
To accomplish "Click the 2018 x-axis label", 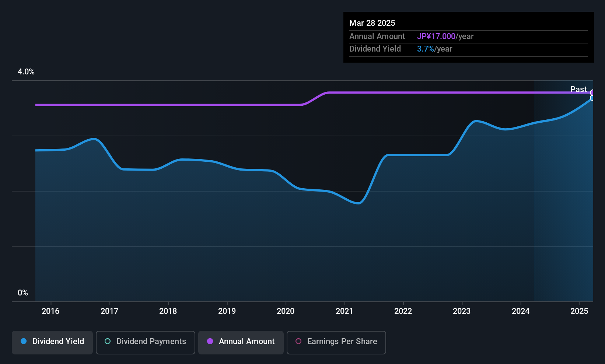I will (x=168, y=311).
